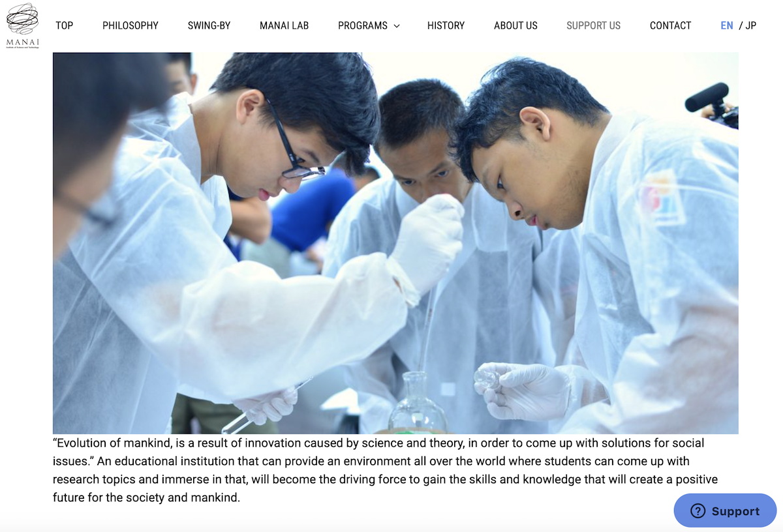Viewport: 783px width, 532px height.
Task: Navigate to SWING-BY
Action: [209, 25]
